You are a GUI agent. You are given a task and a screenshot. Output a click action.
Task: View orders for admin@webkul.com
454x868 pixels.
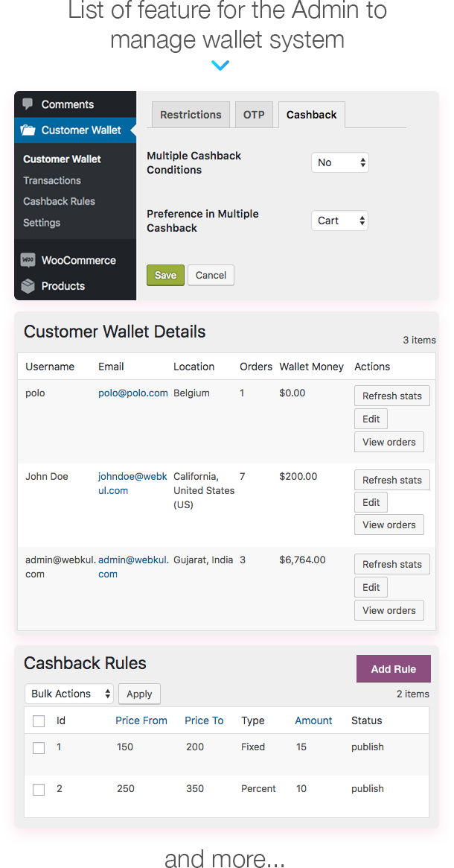389,610
